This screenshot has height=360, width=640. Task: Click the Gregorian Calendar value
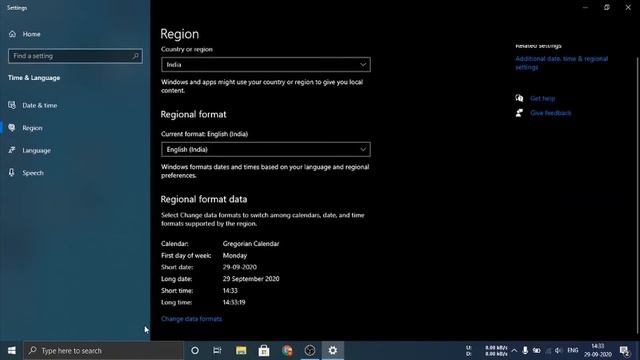(x=251, y=244)
